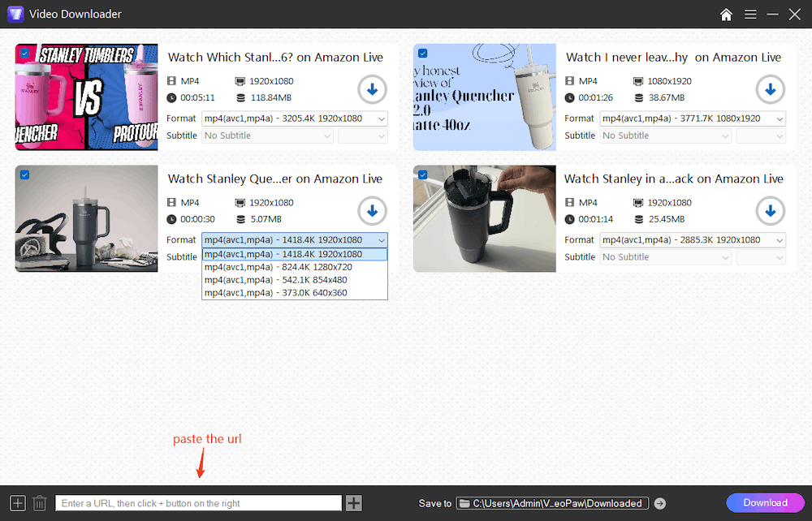Click the 00:05:11 duration value
Image resolution: width=812 pixels, height=521 pixels.
point(197,97)
